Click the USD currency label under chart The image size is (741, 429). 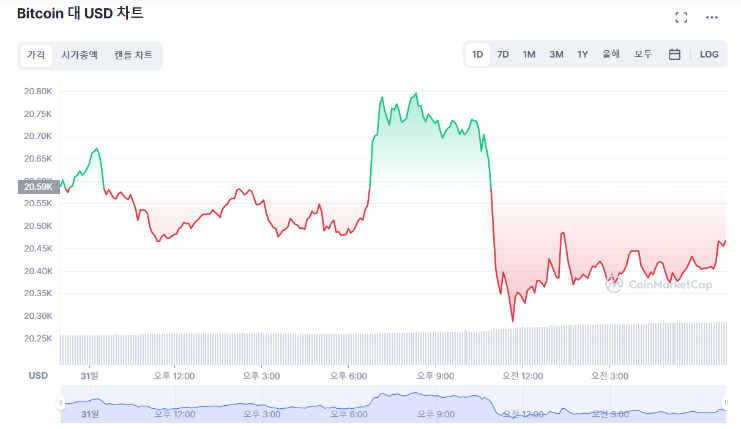pos(39,376)
